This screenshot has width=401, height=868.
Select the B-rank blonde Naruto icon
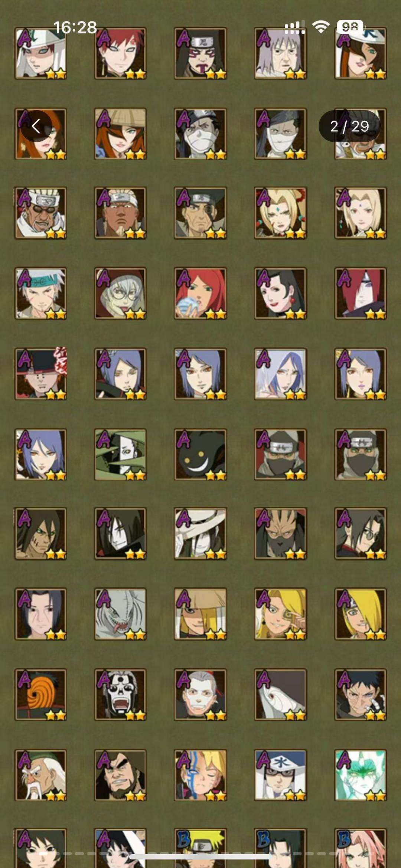[x=200, y=848]
